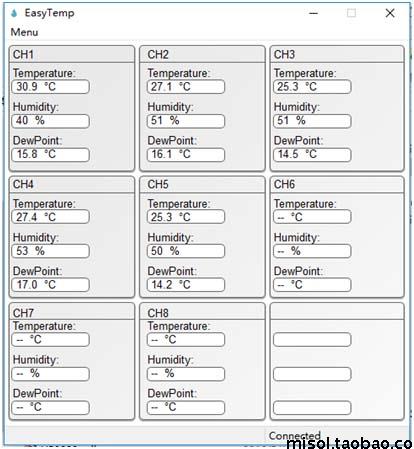This screenshot has height=449, width=414.
Task: Select CH2 dew point field showing 16.1 °C
Action: tap(186, 155)
